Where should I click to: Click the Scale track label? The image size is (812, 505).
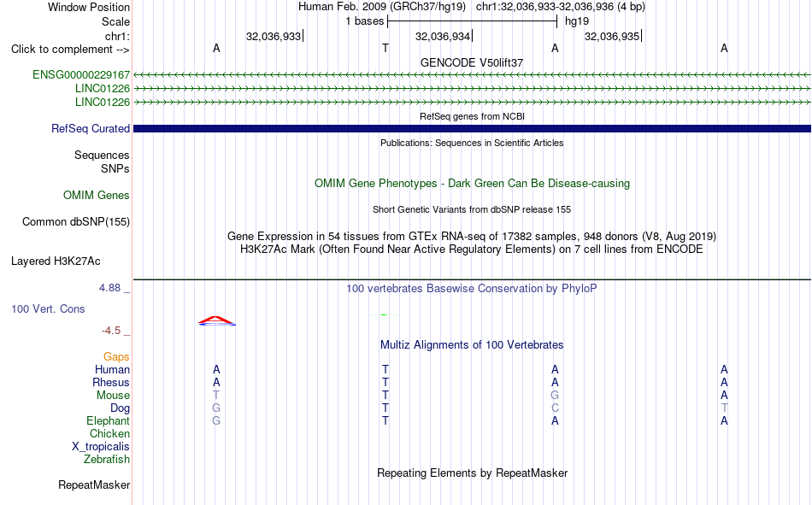(115, 21)
